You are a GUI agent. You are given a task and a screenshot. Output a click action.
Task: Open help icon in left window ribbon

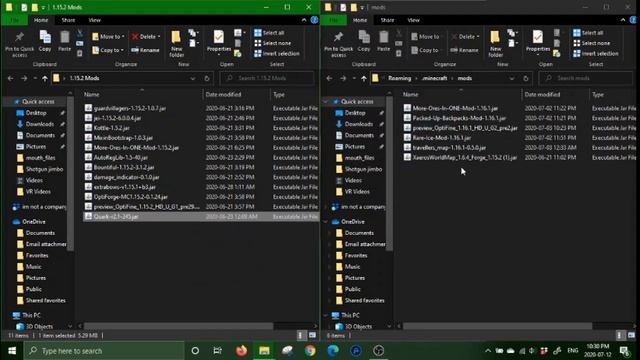point(314,20)
